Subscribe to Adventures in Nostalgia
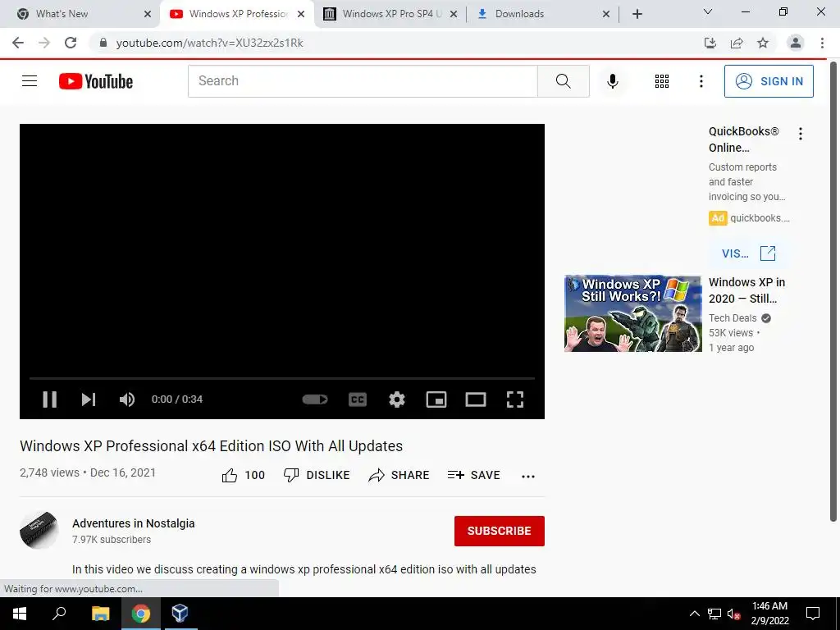Viewport: 840px width, 630px height. pyautogui.click(x=500, y=531)
